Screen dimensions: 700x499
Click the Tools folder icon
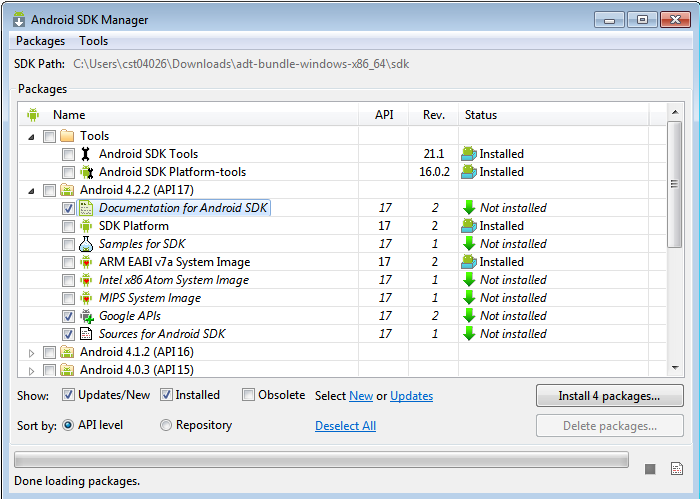(x=67, y=136)
